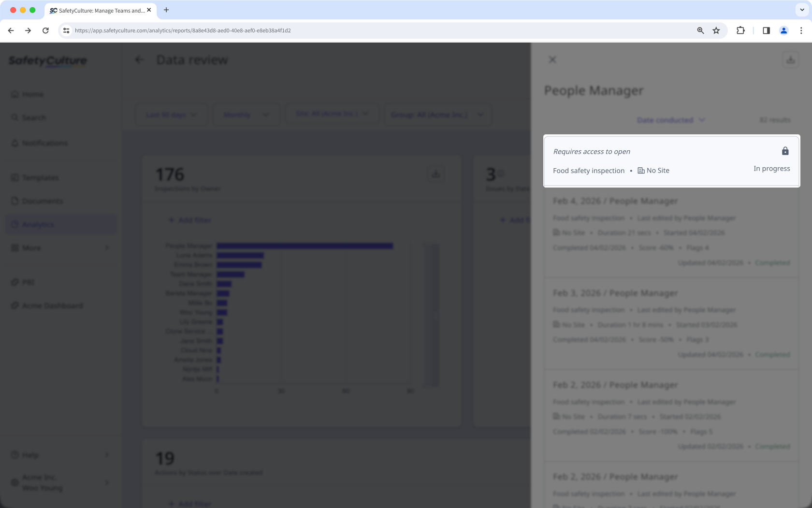The height and width of the screenshot is (508, 812).
Task: Add filter to Inspections by Owner chart
Action: click(189, 220)
